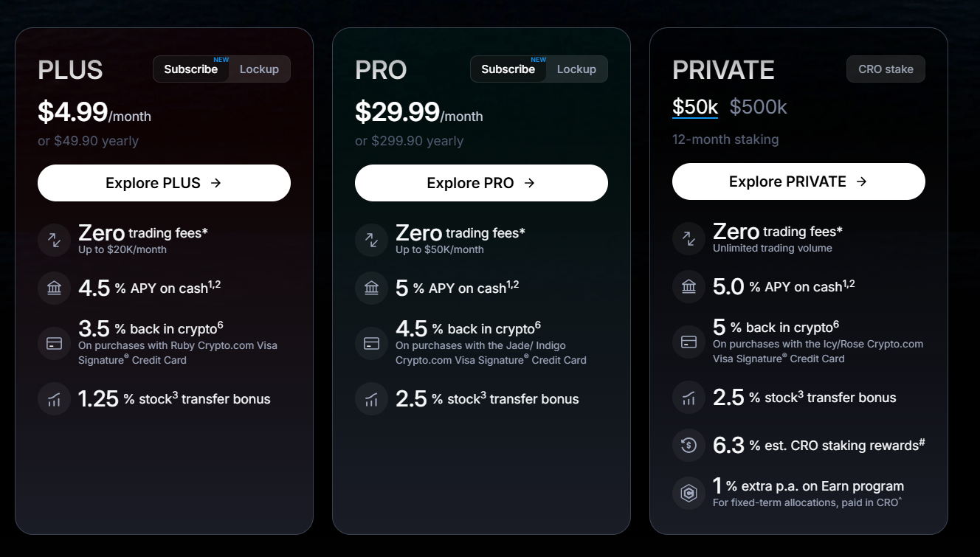Select Subscribe option on PRO plan

point(508,69)
